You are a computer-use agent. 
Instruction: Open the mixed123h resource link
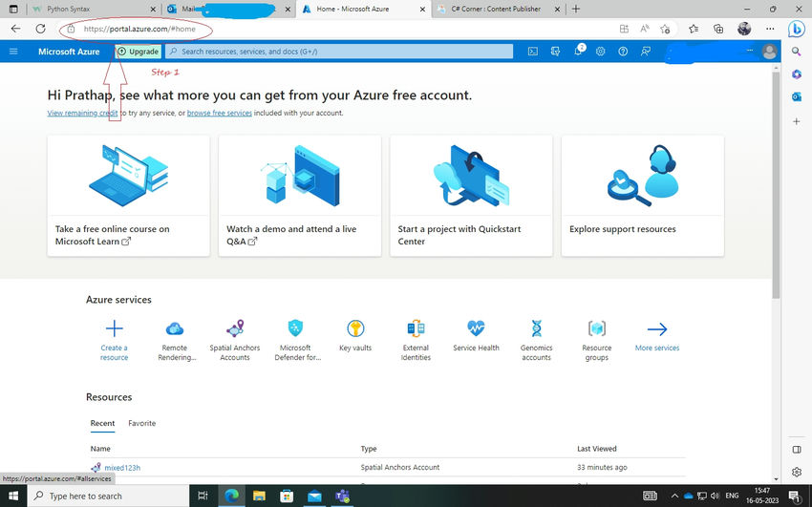point(122,468)
